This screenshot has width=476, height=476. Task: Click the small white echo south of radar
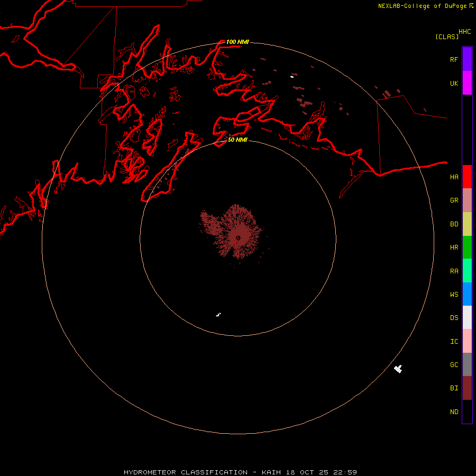point(218,315)
